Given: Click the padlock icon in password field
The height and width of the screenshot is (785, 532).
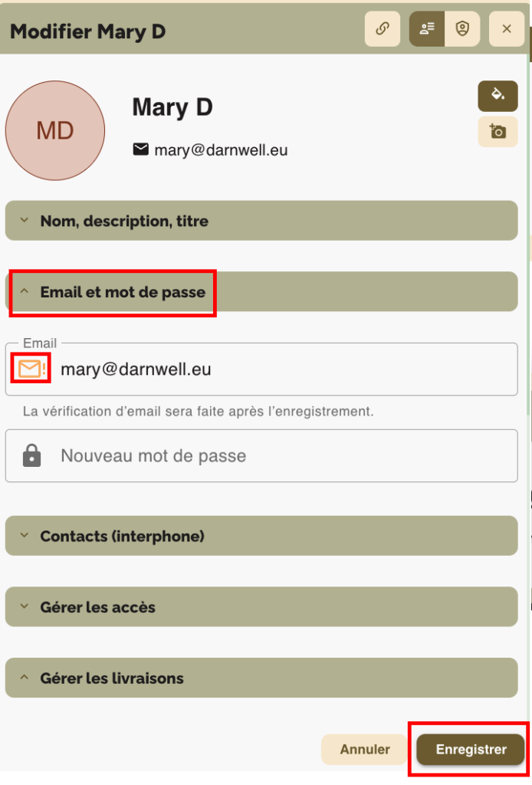Looking at the screenshot, I should [31, 456].
